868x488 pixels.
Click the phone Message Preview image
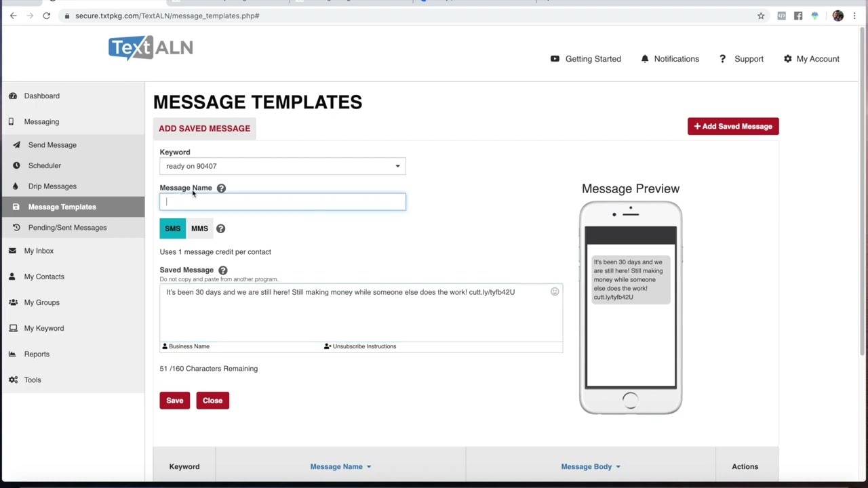coord(631,308)
